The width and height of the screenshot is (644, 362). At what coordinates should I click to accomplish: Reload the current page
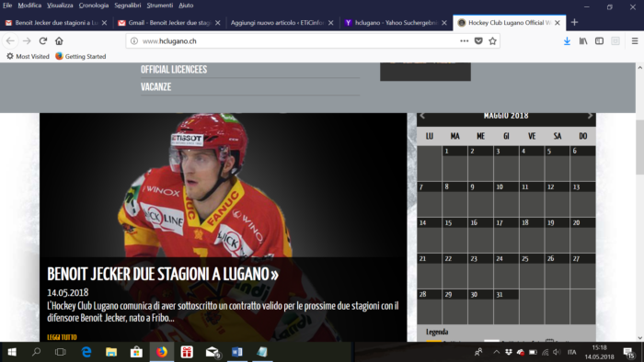click(x=42, y=41)
